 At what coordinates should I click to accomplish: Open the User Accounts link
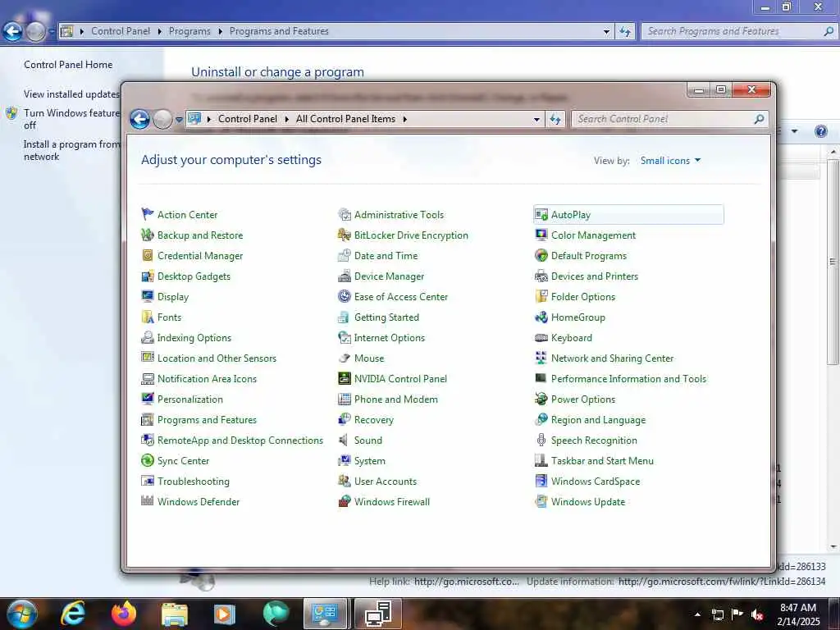[x=386, y=481]
